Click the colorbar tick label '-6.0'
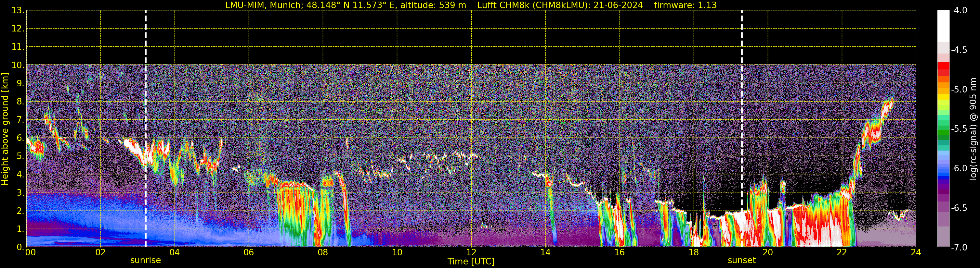980x268 pixels. coord(959,168)
